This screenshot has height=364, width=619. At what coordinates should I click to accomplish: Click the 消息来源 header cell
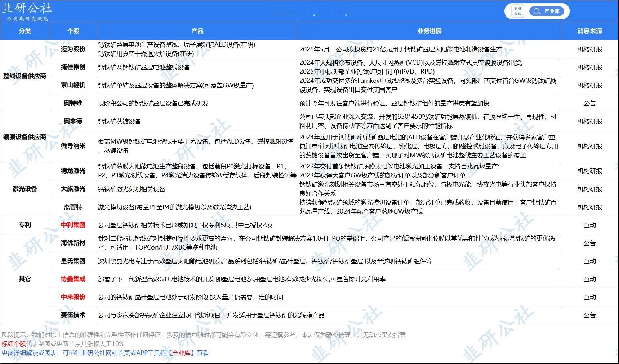[x=589, y=31]
